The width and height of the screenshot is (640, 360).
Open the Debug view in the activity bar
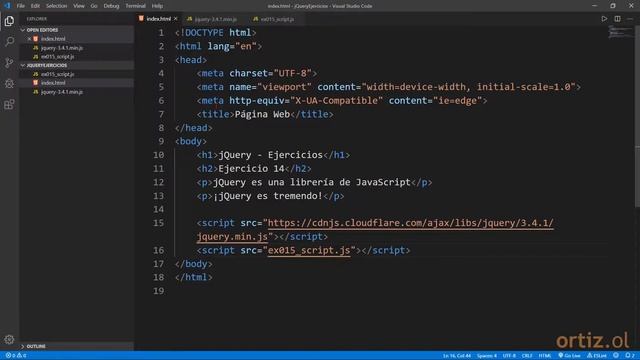(9, 83)
